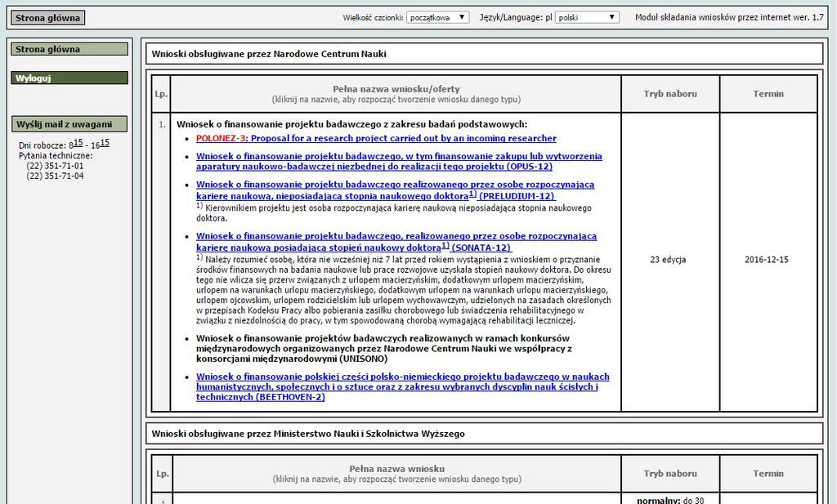
Task: Click the '23 edycja' cell
Action: (x=668, y=260)
